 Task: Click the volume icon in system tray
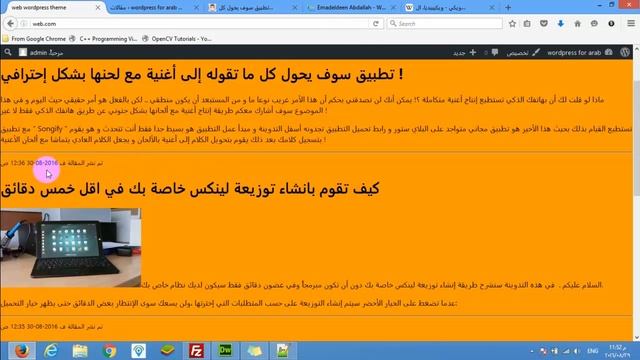click(x=576, y=351)
